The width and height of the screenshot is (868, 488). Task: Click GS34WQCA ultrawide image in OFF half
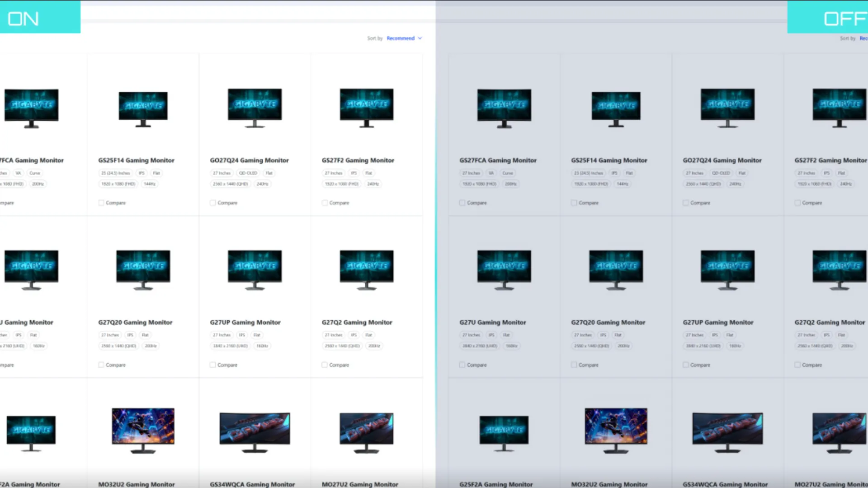727,432
